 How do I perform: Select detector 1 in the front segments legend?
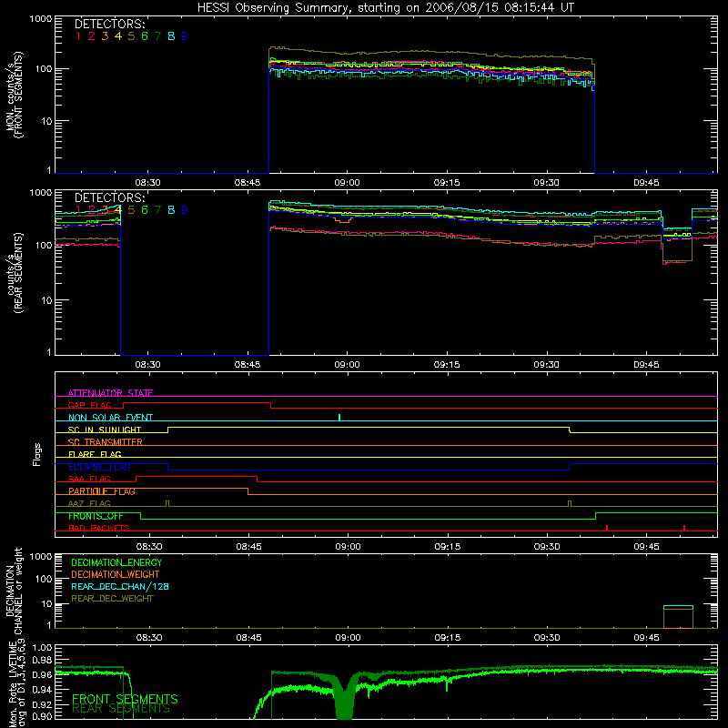[78, 36]
